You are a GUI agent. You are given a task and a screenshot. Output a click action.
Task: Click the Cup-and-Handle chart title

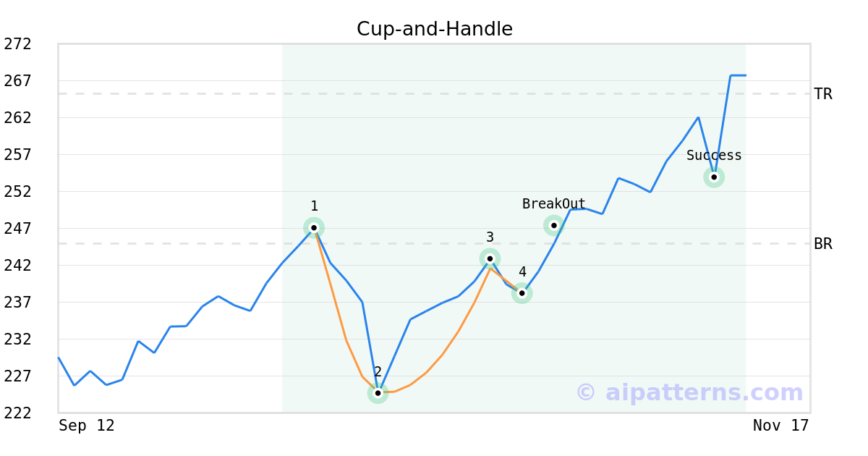tap(434, 29)
